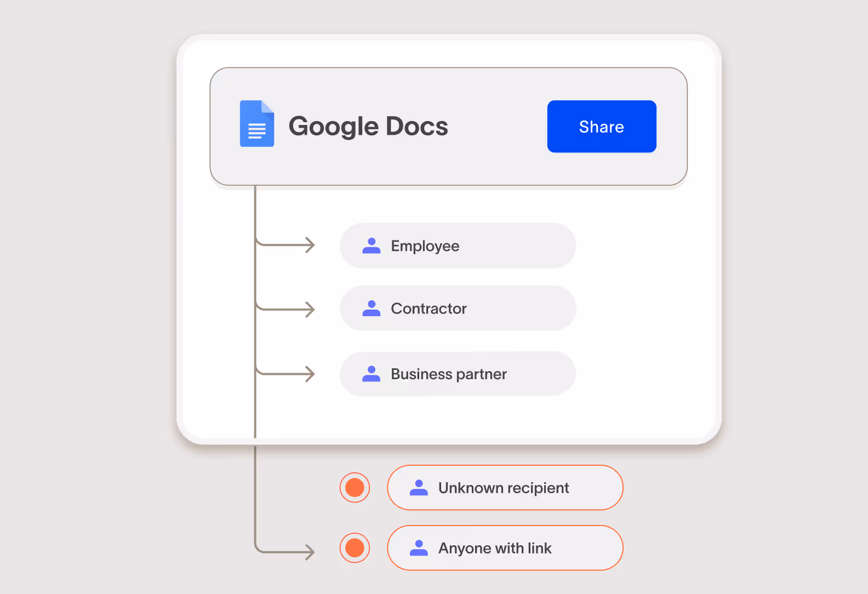The image size is (868, 594).
Task: Select the Google Docs title text
Action: [x=368, y=127]
